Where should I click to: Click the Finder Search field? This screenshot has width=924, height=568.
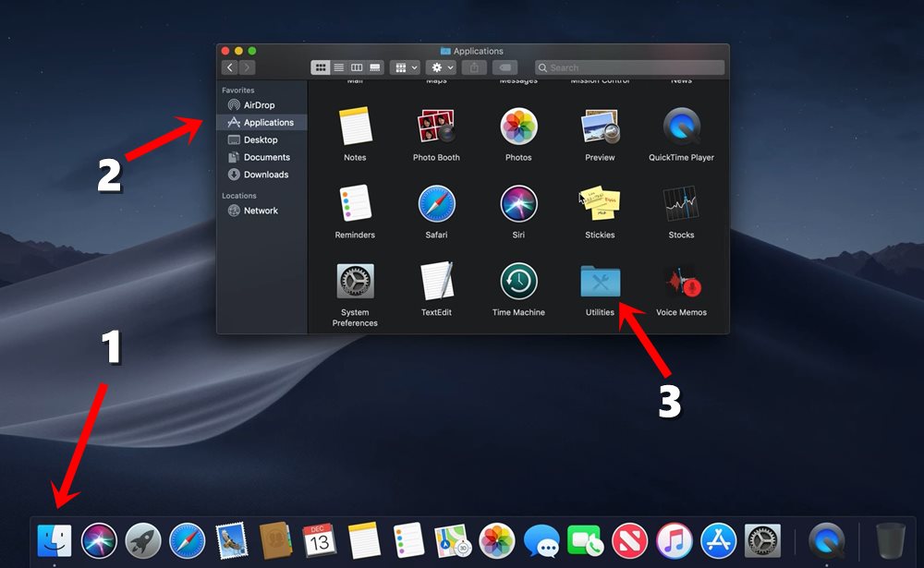[x=630, y=67]
